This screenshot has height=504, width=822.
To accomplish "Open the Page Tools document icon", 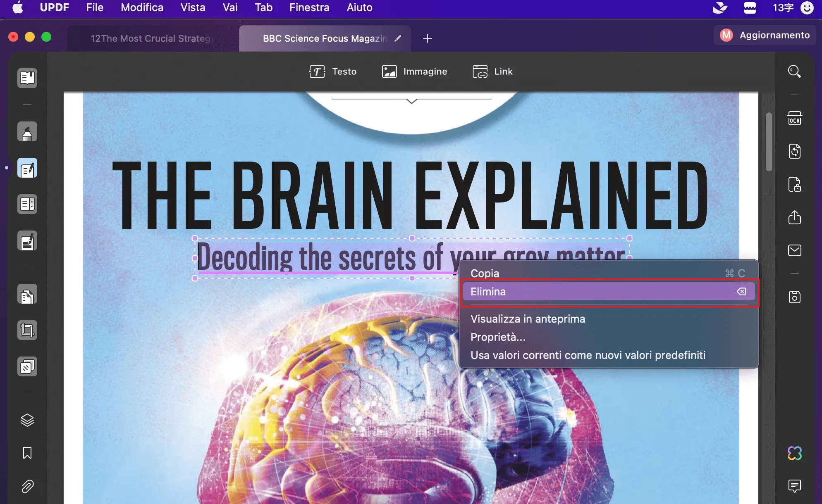I will (27, 295).
